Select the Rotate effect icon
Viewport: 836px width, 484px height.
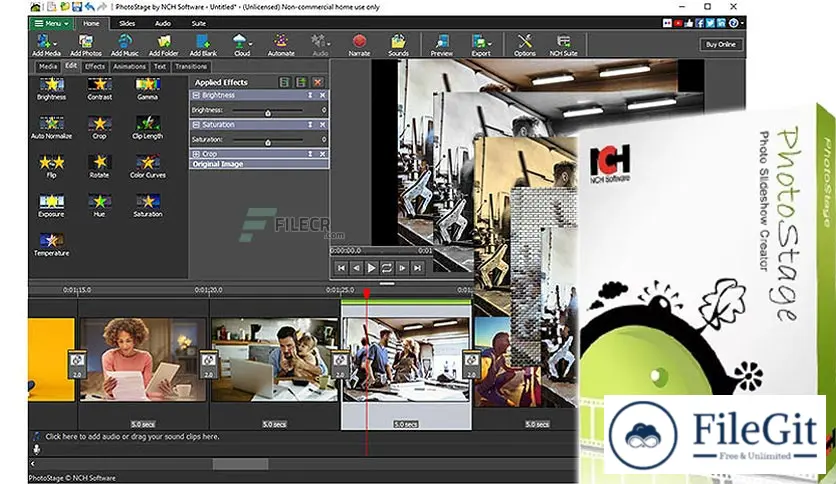click(100, 163)
